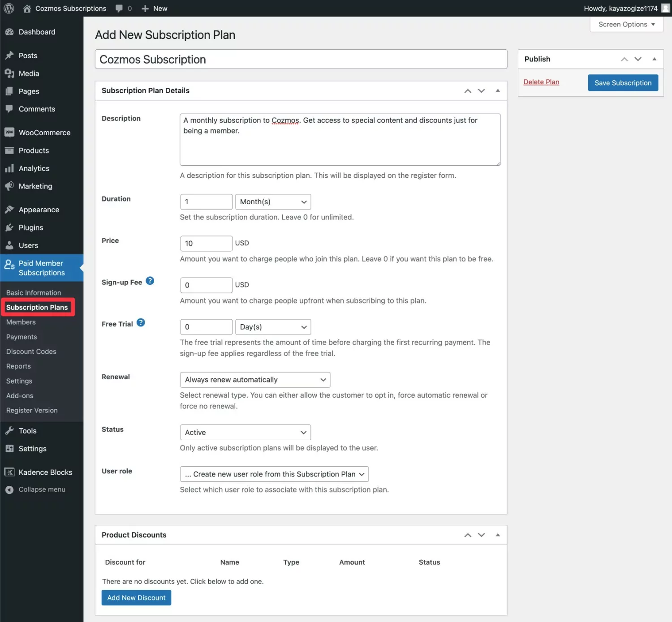Click the Pages icon in sidebar
Image resolution: width=672 pixels, height=622 pixels.
point(9,91)
